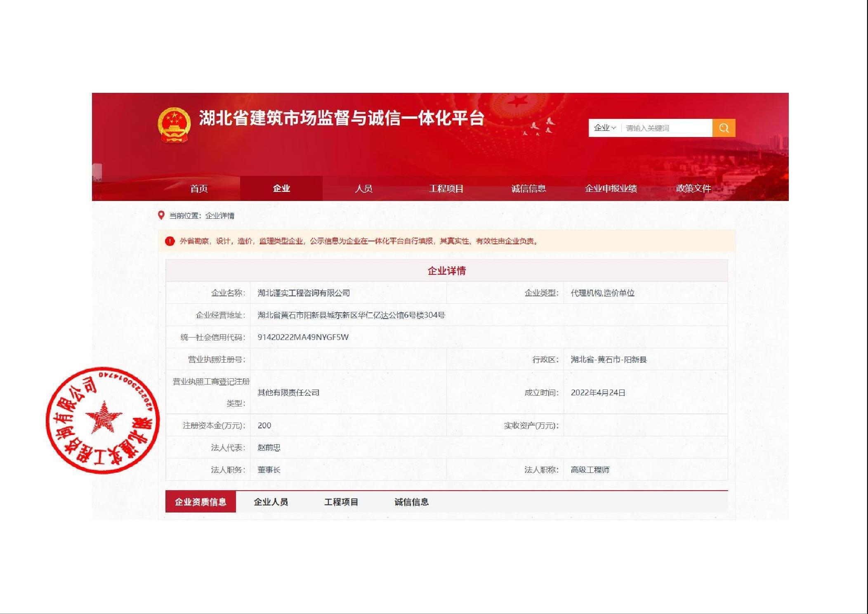The width and height of the screenshot is (868, 614).
Task: Open the 政策文件 navigation item
Action: point(693,189)
